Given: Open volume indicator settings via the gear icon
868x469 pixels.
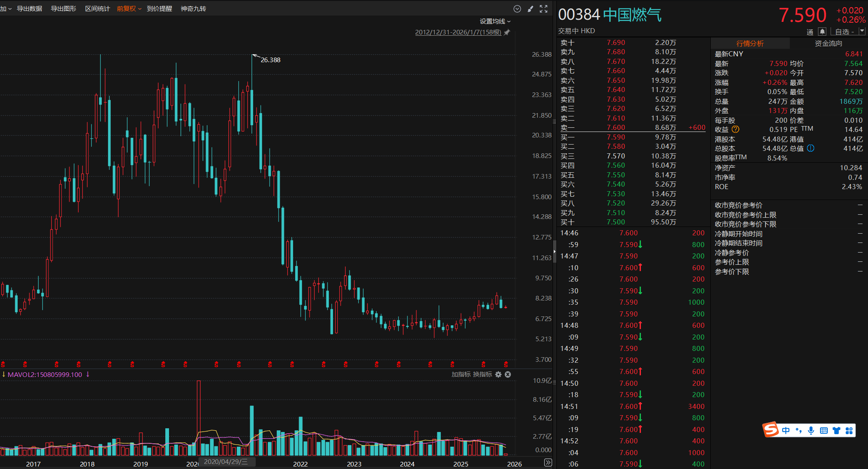Looking at the screenshot, I should coord(498,374).
